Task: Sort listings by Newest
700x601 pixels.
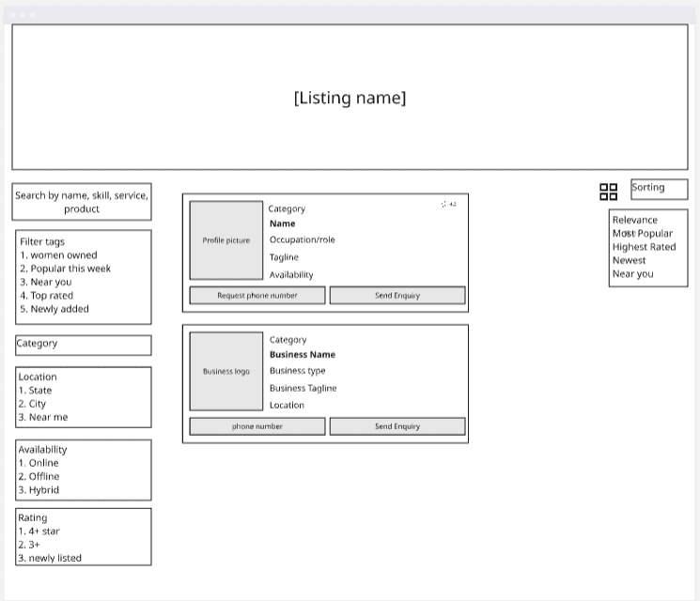Action: (x=629, y=260)
